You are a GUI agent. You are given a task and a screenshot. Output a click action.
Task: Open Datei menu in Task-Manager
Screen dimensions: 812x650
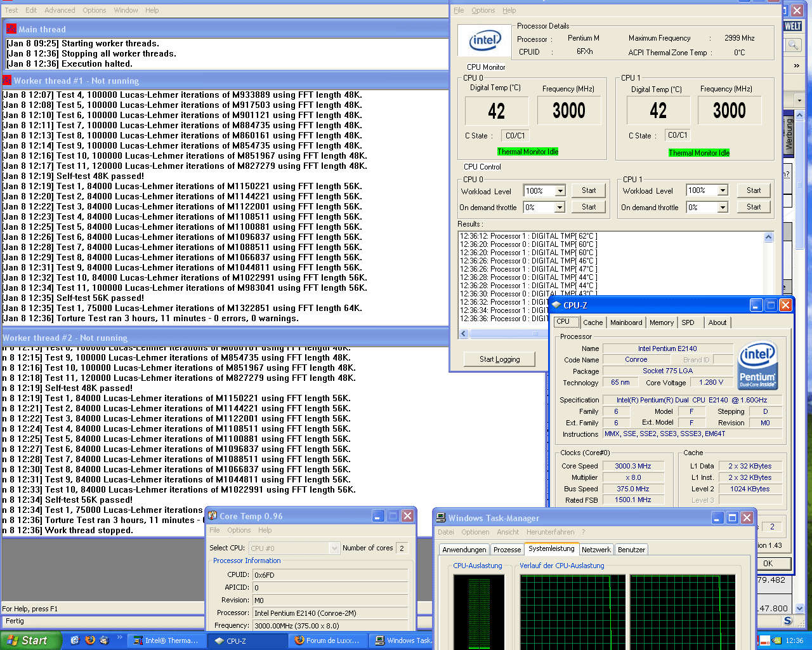[x=446, y=532]
